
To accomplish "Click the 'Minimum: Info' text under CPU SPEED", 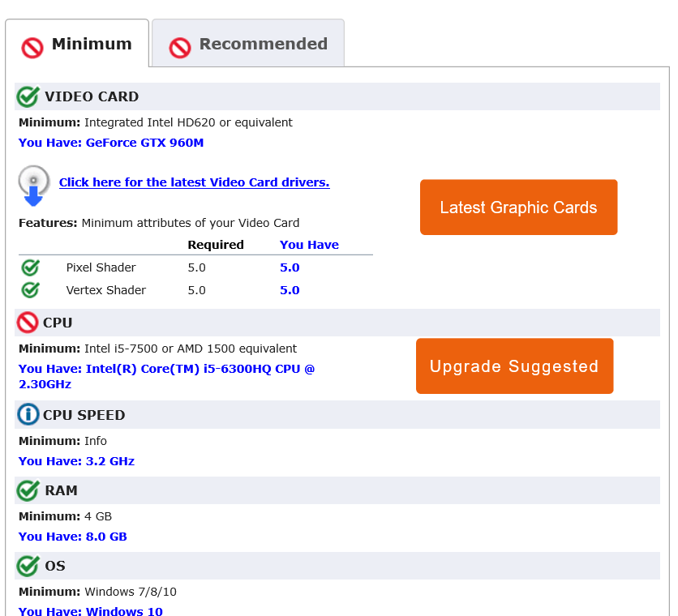I will [x=62, y=441].
